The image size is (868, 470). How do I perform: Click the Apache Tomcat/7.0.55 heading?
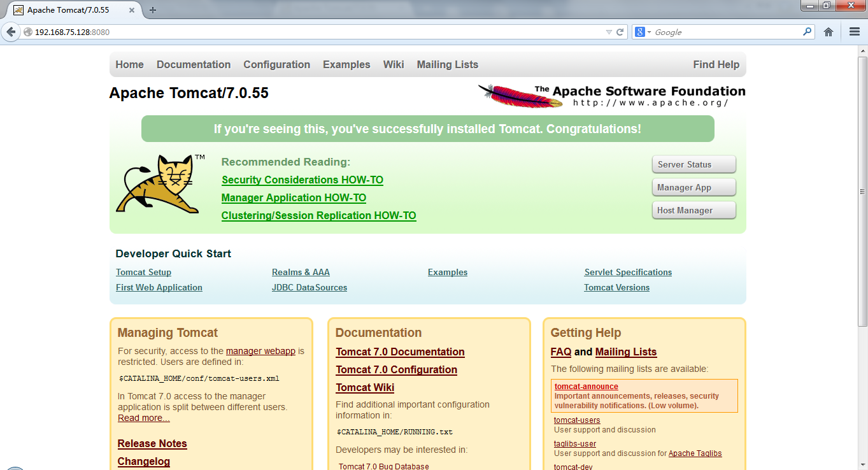click(x=189, y=93)
